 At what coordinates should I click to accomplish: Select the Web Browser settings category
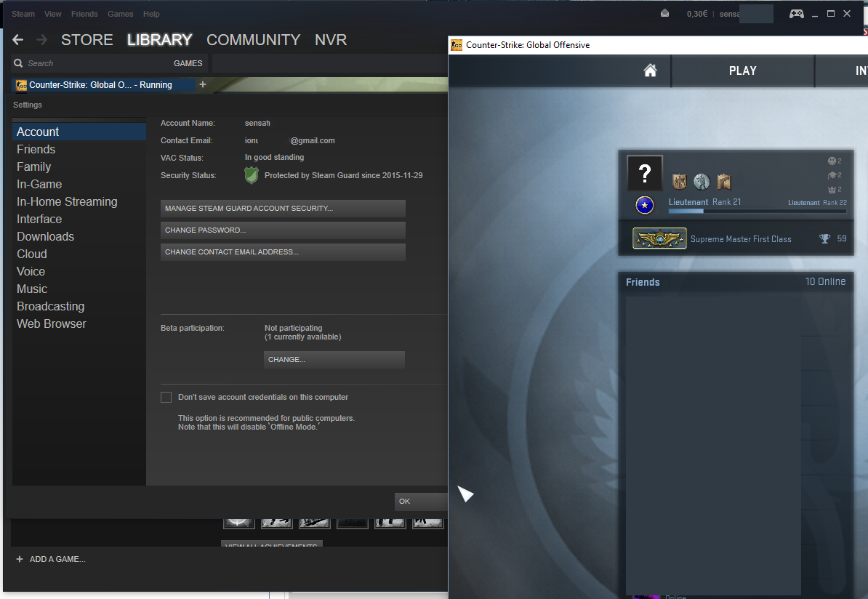79,324
